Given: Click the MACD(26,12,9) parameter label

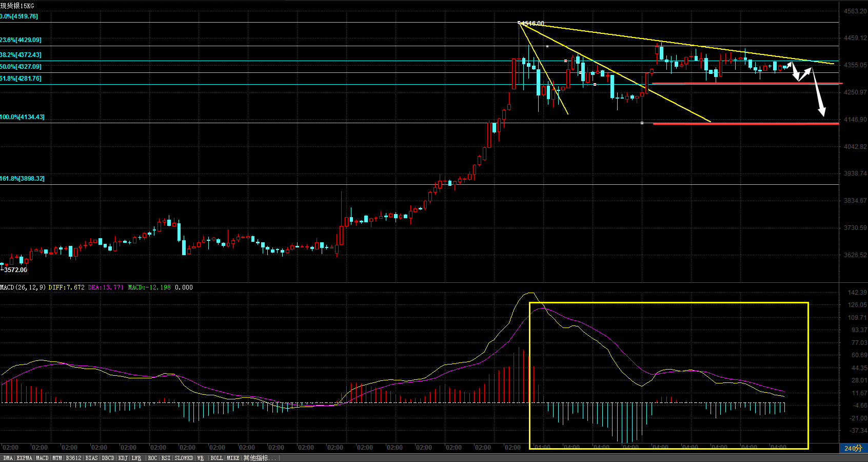Looking at the screenshot, I should tap(23, 287).
